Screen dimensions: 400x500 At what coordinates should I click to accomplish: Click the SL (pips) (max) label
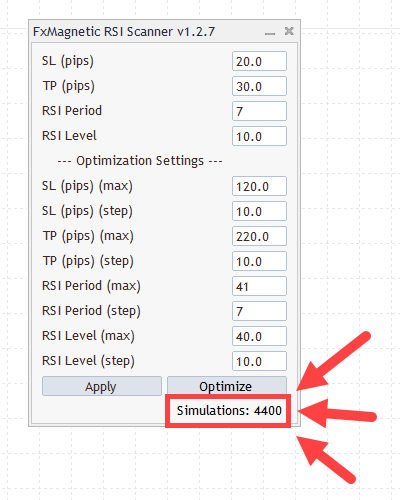(87, 186)
